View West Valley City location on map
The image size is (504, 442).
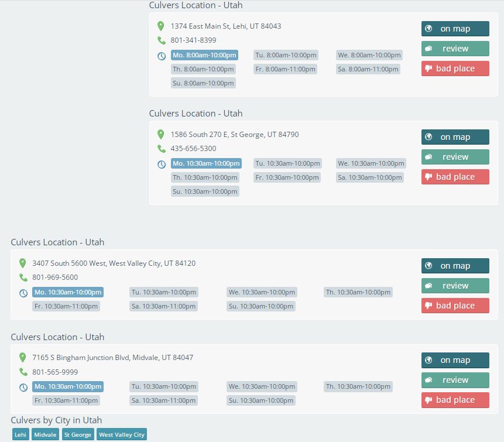(455, 266)
